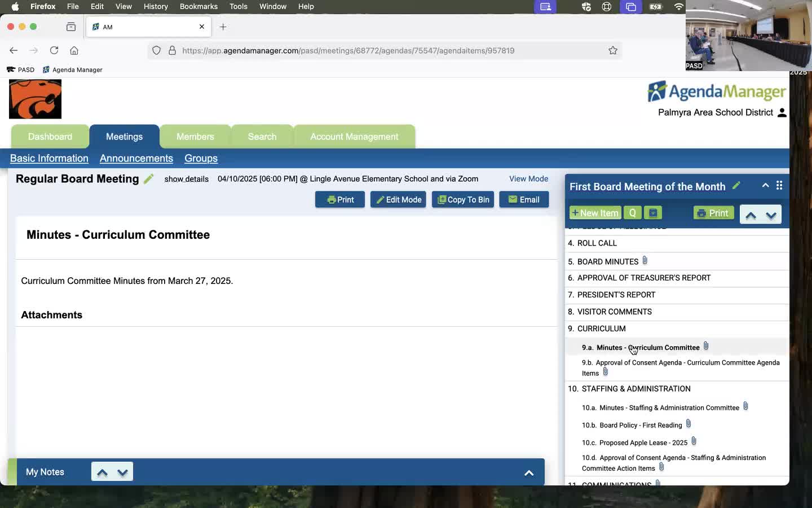This screenshot has width=812, height=508.
Task: Expand the My Notes panel
Action: pyautogui.click(x=529, y=473)
